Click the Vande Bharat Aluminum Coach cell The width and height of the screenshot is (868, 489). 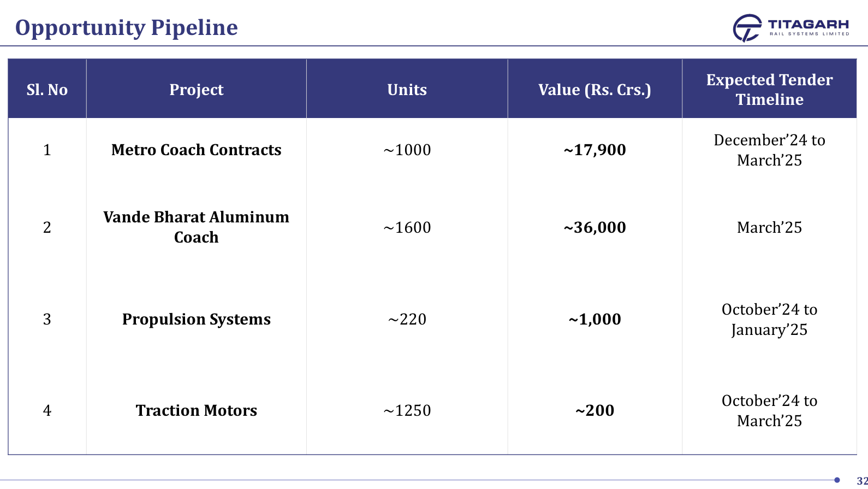pos(197,227)
